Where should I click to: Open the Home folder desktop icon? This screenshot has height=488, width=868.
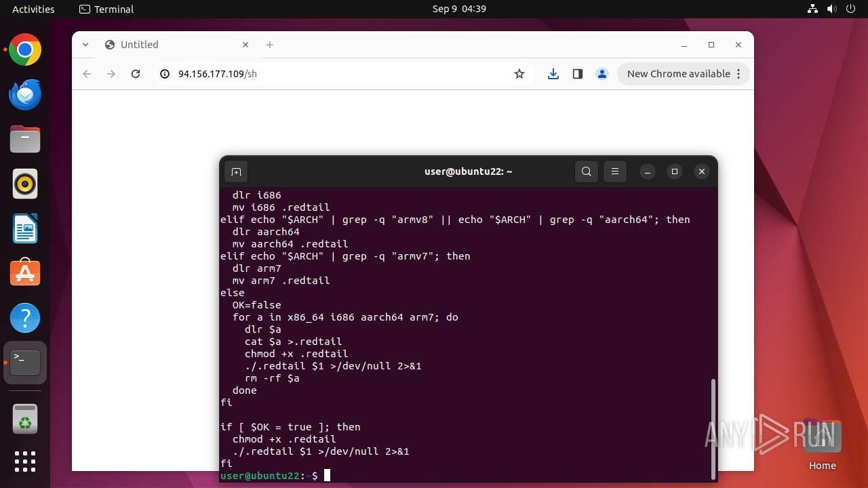click(822, 445)
